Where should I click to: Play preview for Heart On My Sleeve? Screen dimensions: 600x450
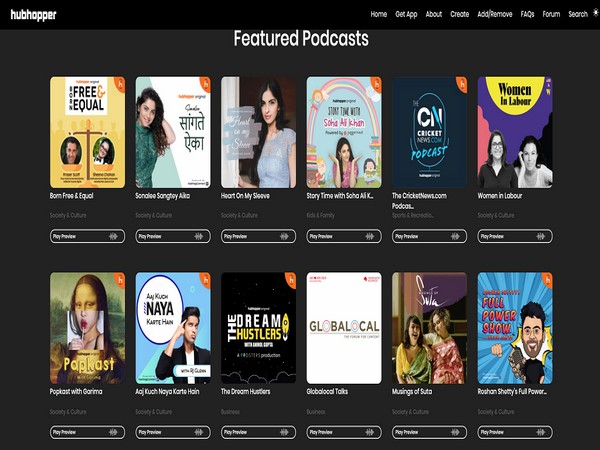pos(258,236)
